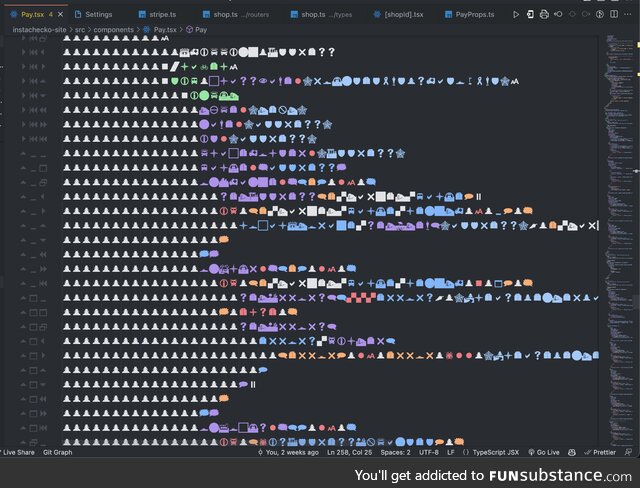
Task: Go to previous change arrow-circle icon
Action: pos(558,15)
